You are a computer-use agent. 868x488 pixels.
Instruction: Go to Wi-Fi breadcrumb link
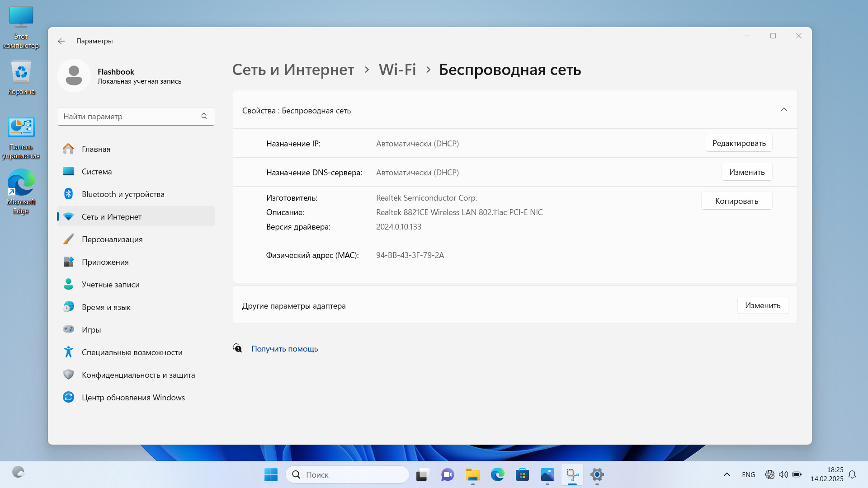(397, 70)
